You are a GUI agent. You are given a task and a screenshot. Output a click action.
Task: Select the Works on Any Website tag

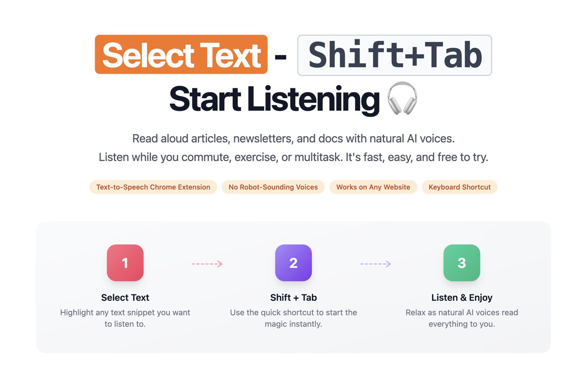373,187
